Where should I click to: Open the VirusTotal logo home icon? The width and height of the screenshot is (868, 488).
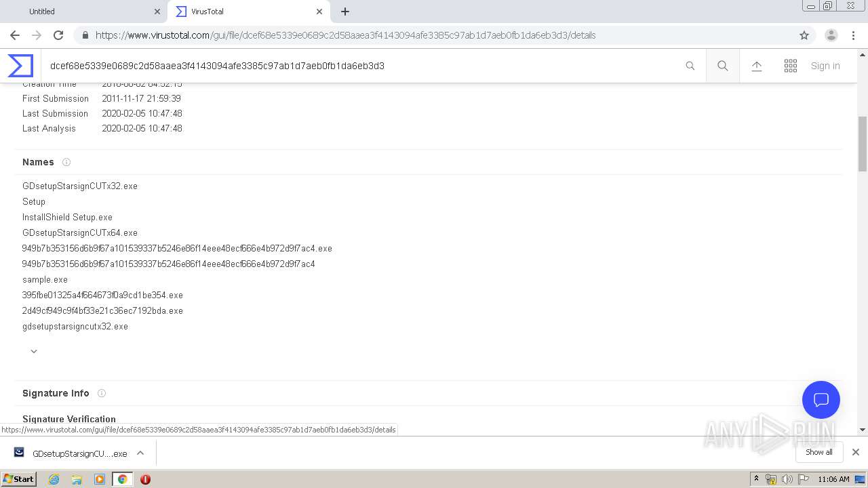(x=20, y=66)
